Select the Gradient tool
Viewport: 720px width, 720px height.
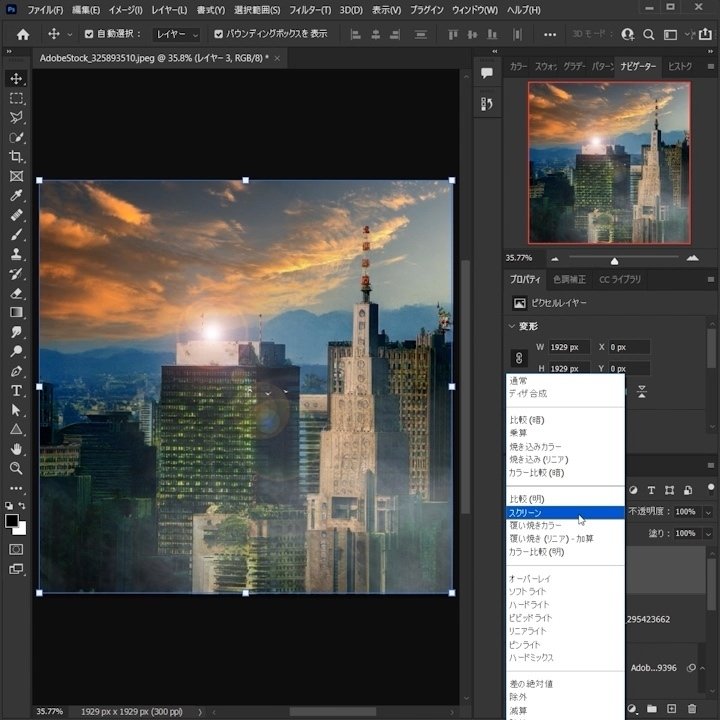click(x=16, y=312)
